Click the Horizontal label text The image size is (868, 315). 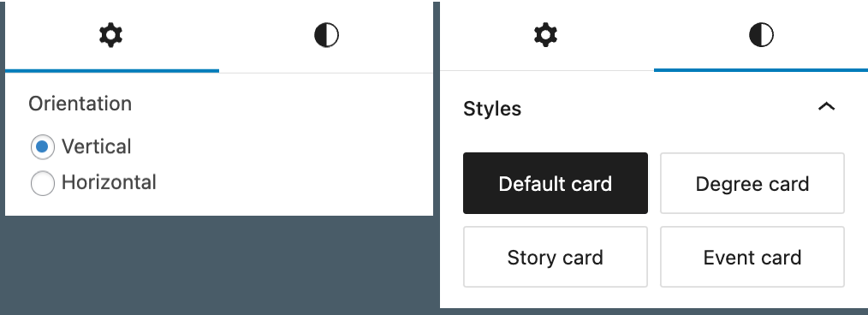109,182
